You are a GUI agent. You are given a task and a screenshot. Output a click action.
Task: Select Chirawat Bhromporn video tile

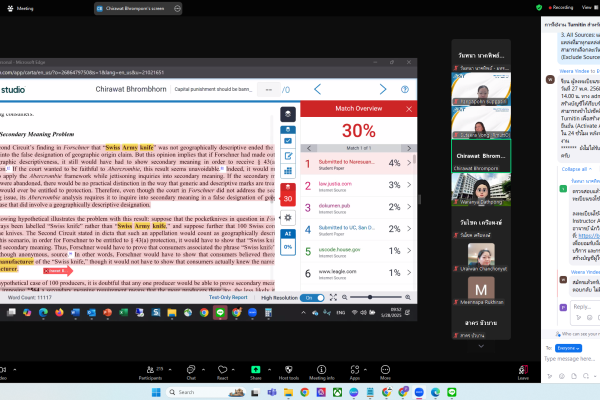[x=481, y=156]
